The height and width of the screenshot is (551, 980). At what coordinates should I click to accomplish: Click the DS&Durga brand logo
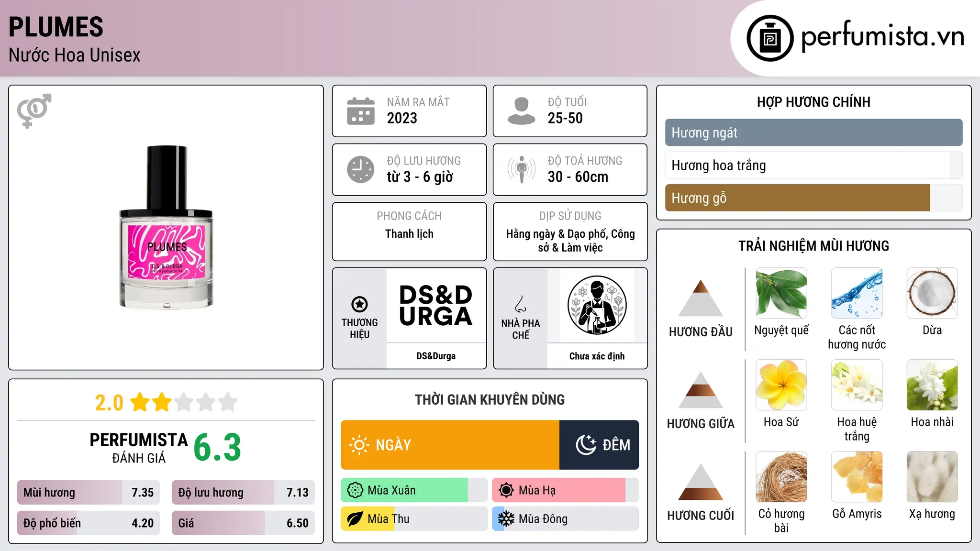436,306
